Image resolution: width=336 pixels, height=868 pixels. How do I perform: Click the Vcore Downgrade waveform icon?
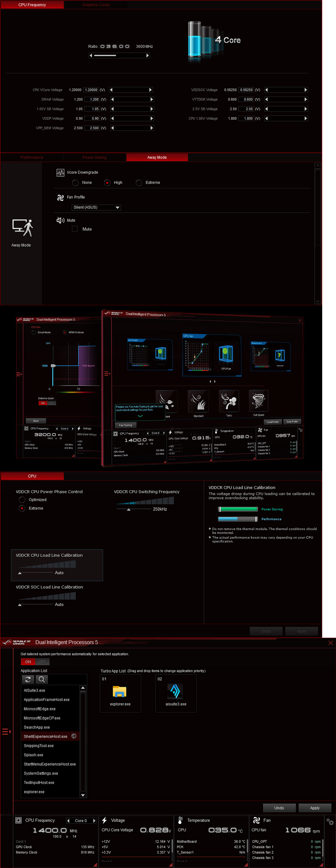[x=60, y=173]
